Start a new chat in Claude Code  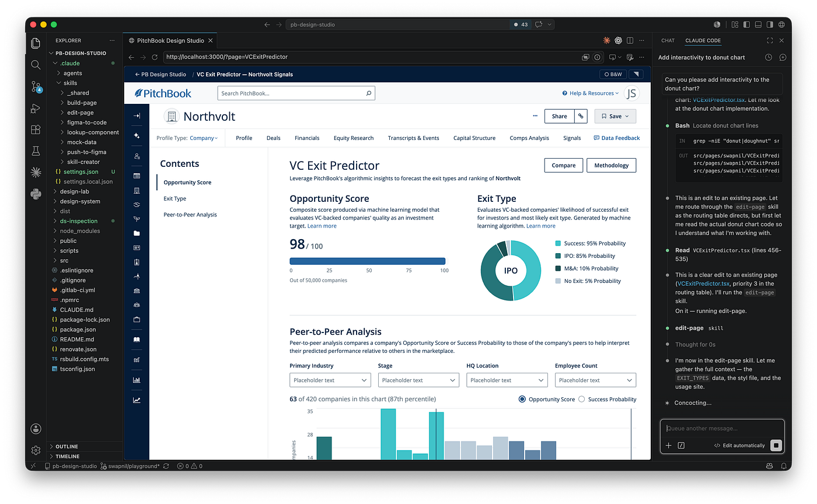click(x=783, y=58)
